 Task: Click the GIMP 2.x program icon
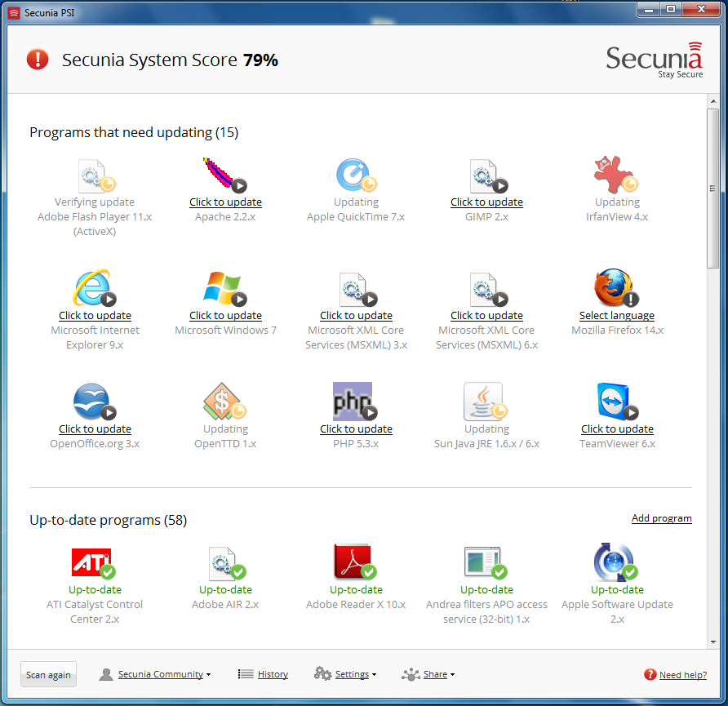pyautogui.click(x=488, y=176)
